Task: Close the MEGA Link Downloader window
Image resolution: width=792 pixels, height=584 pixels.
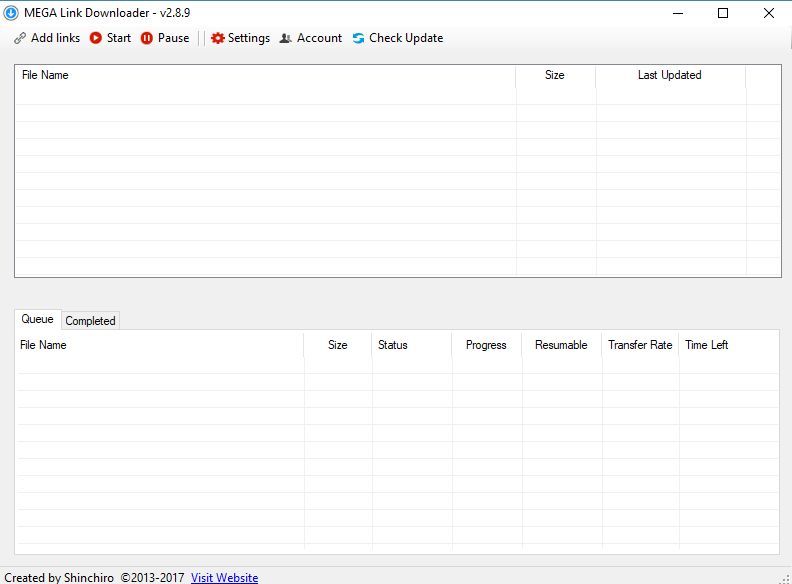Action: (769, 13)
